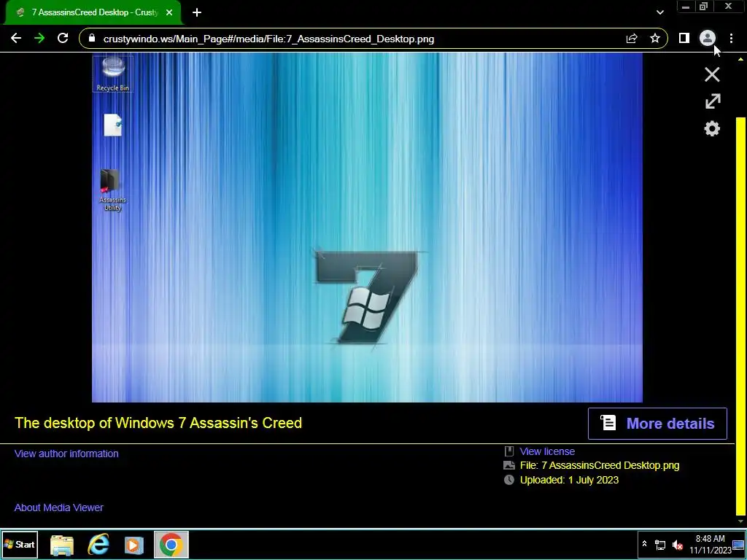Image resolution: width=747 pixels, height=560 pixels.
Task: Go forward with the green arrow
Action: [39, 38]
